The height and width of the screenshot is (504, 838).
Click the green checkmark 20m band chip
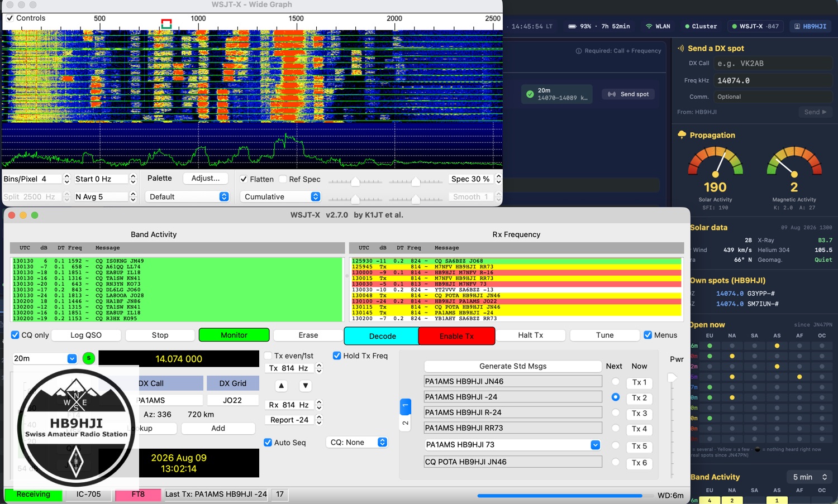pyautogui.click(x=557, y=94)
